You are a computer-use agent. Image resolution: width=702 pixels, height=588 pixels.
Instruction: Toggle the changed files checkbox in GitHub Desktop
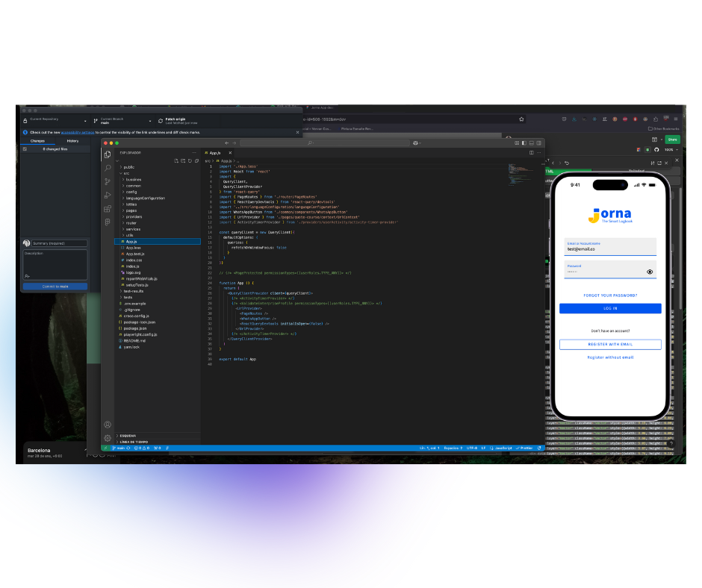tap(25, 149)
